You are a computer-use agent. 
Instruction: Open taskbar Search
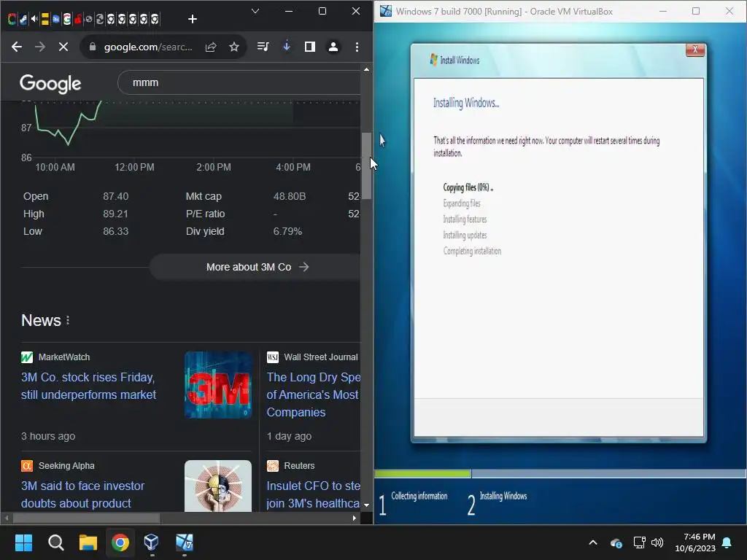55,542
